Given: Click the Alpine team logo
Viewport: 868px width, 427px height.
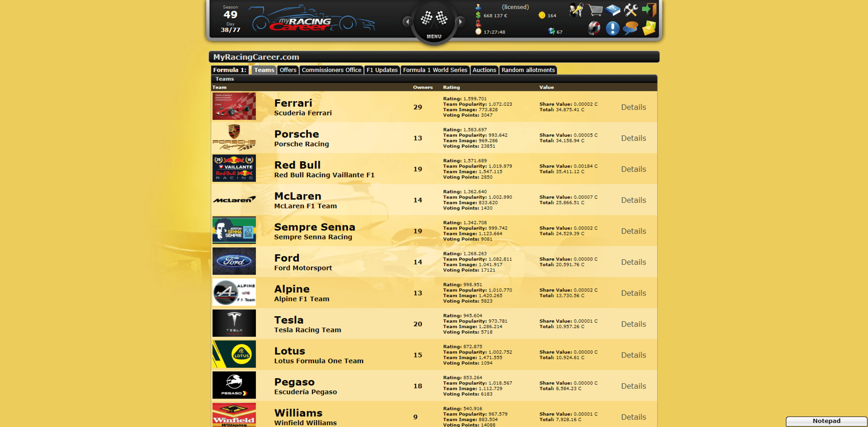Looking at the screenshot, I should [234, 292].
